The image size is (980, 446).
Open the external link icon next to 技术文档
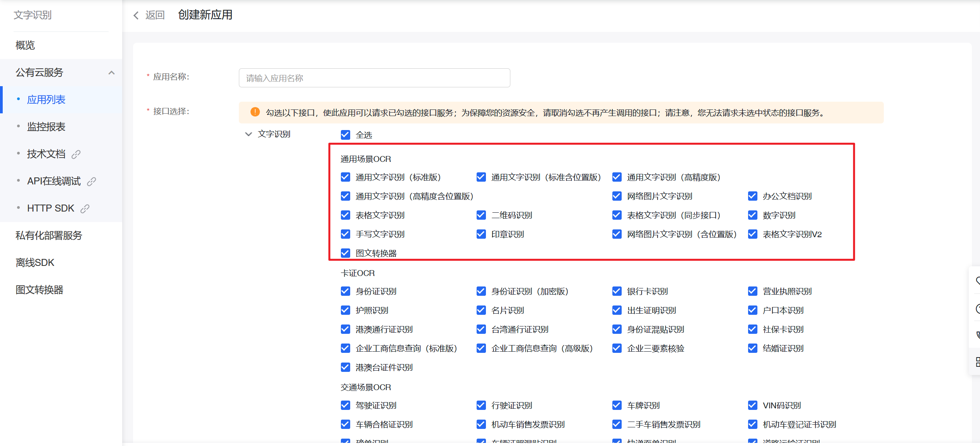(76, 154)
